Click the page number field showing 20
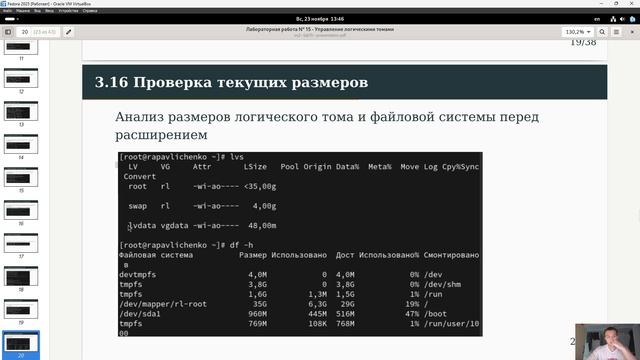 click(25, 32)
